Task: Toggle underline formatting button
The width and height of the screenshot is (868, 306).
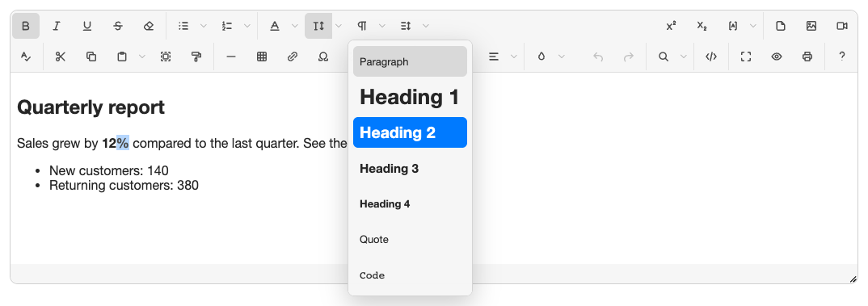Action: (x=87, y=26)
